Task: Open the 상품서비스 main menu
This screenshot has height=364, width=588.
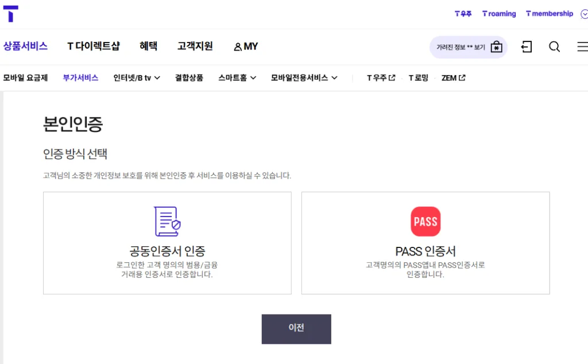Action: [25, 46]
